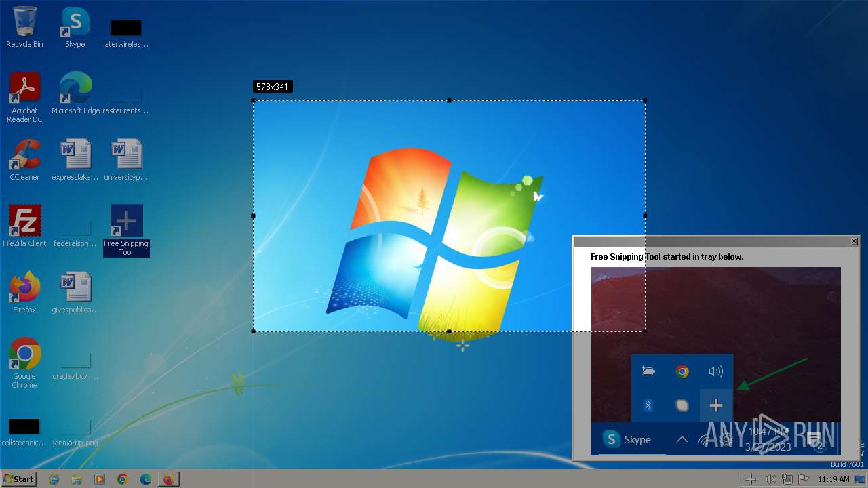The image size is (868, 488).
Task: Click the 'Free Snipping Tool started in tray below.' message
Action: [667, 257]
